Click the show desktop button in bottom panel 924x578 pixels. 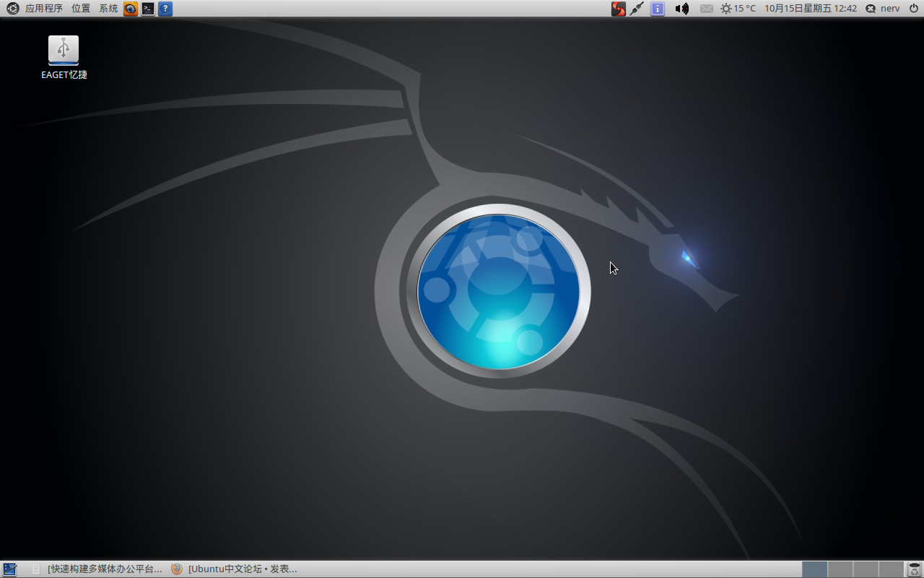tap(10, 569)
